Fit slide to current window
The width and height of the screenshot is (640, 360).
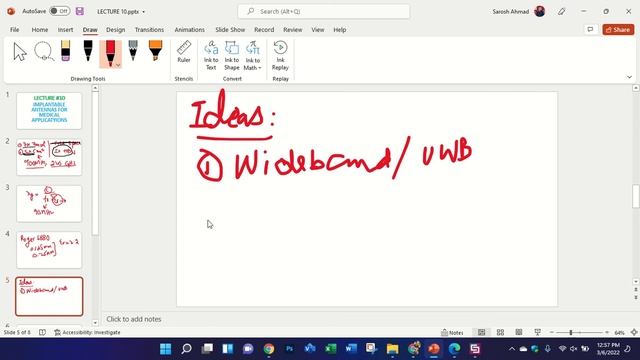pos(634,333)
